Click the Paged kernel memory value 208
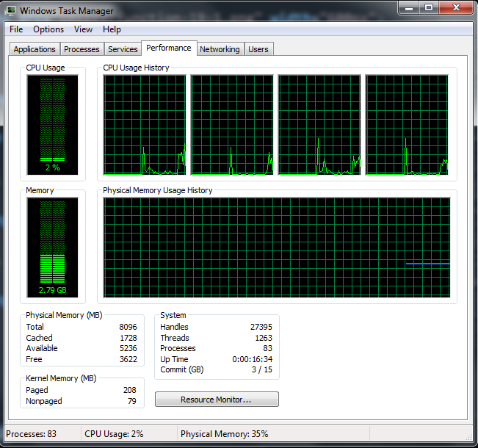Viewport: 478px width, 448px height. (x=130, y=390)
